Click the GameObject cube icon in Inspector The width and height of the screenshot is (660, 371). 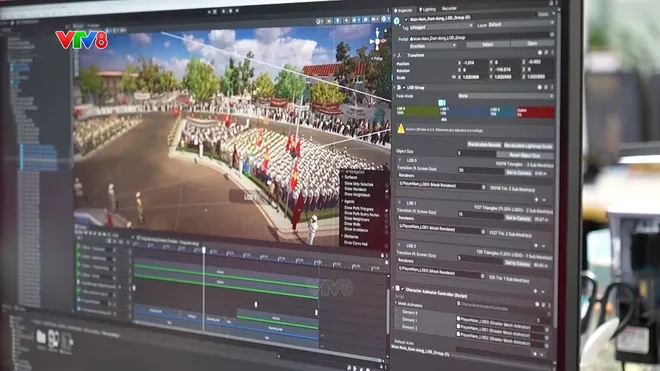point(397,20)
